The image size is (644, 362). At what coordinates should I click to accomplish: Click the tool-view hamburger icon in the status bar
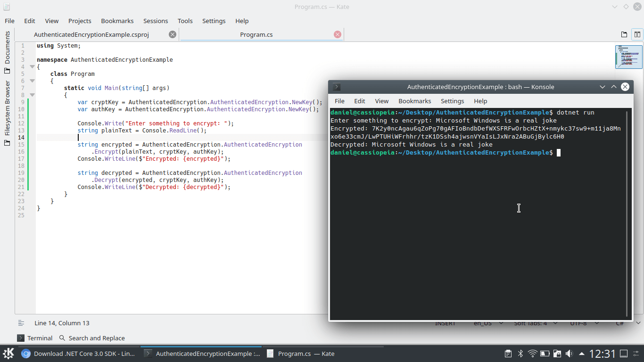(21, 323)
